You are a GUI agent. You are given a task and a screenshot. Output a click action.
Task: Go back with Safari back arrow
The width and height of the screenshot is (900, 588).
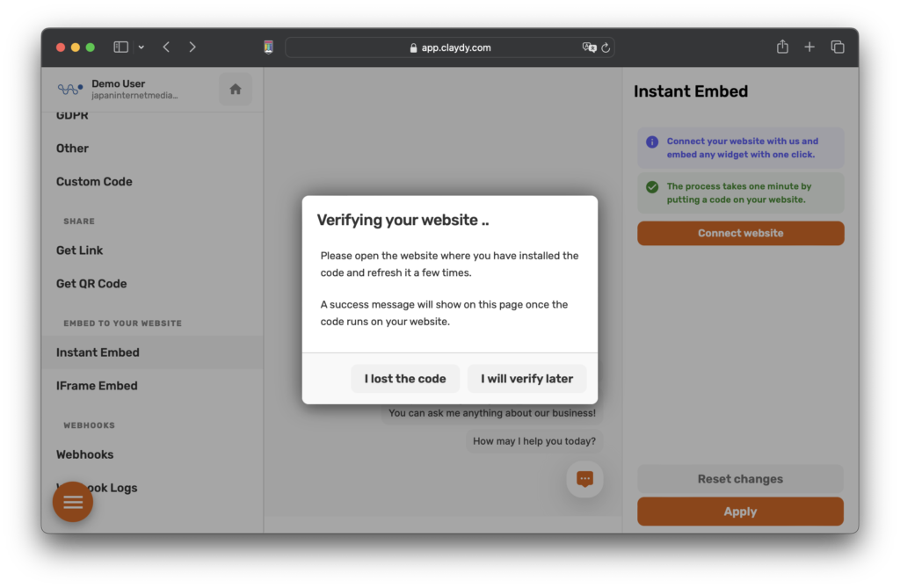[166, 47]
